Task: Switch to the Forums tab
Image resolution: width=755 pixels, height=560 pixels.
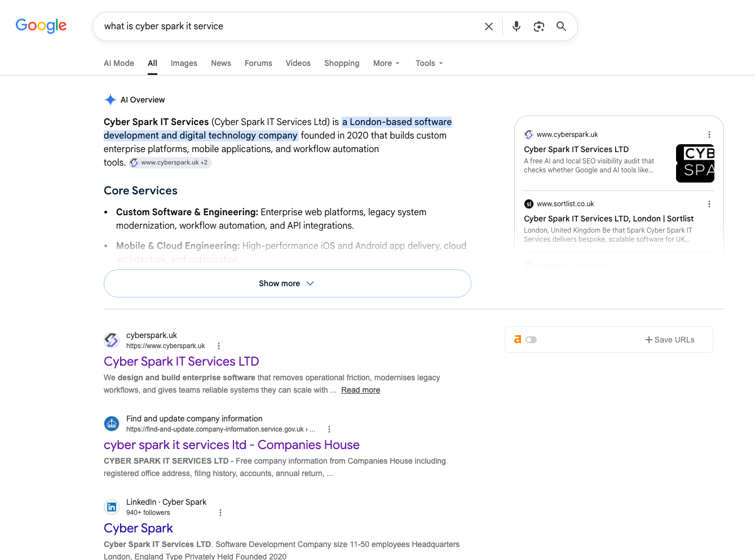Action: point(258,63)
